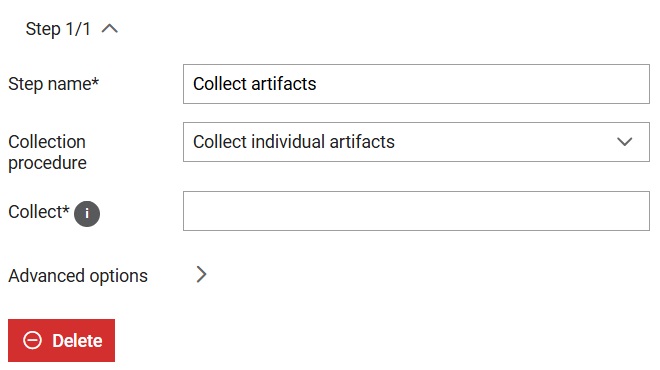This screenshot has width=660, height=370.
Task: Click the info icon beside Collect
Action: coord(87,214)
